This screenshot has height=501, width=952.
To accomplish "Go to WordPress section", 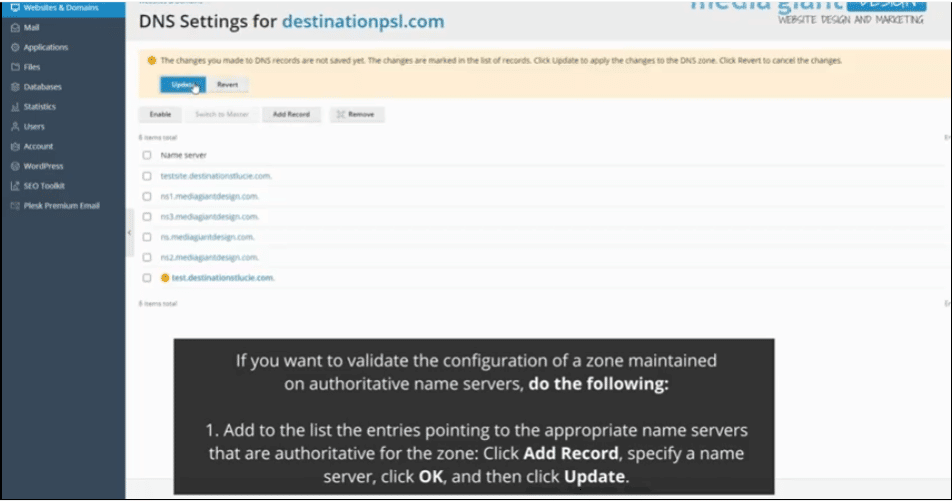I will pos(43,166).
